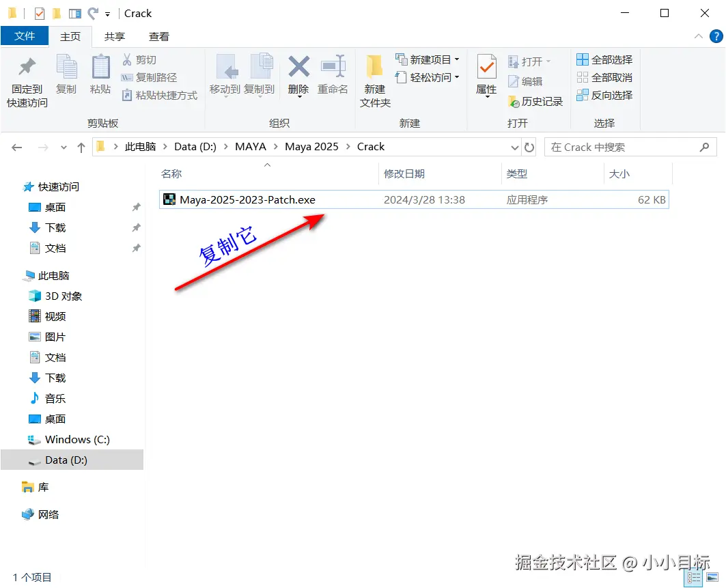Viewport: 726px width, 588px height.
Task: Open New item (新建项目) dropdown
Action: pyautogui.click(x=428, y=59)
